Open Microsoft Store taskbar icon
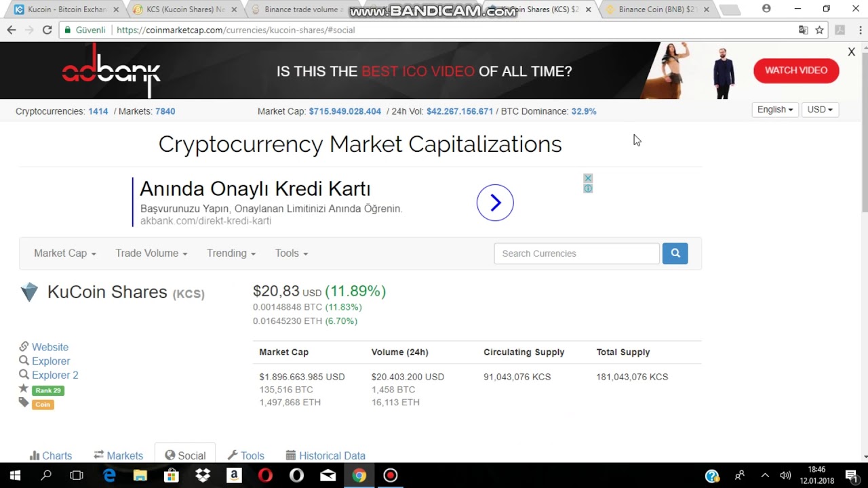868x488 pixels. click(x=172, y=475)
